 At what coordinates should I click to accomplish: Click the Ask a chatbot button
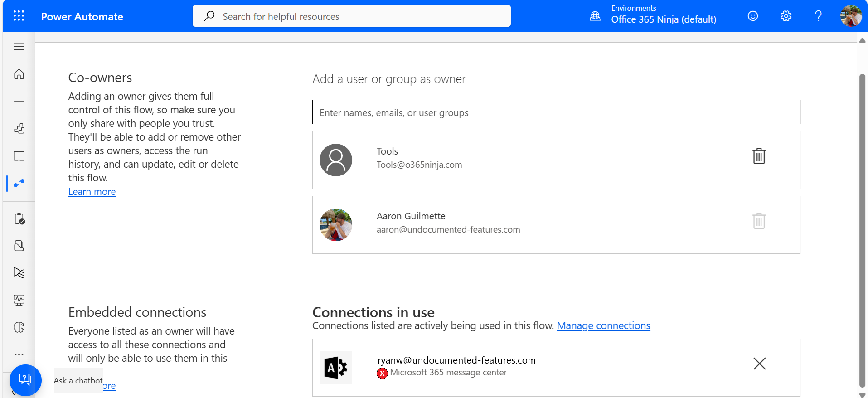[25, 380]
